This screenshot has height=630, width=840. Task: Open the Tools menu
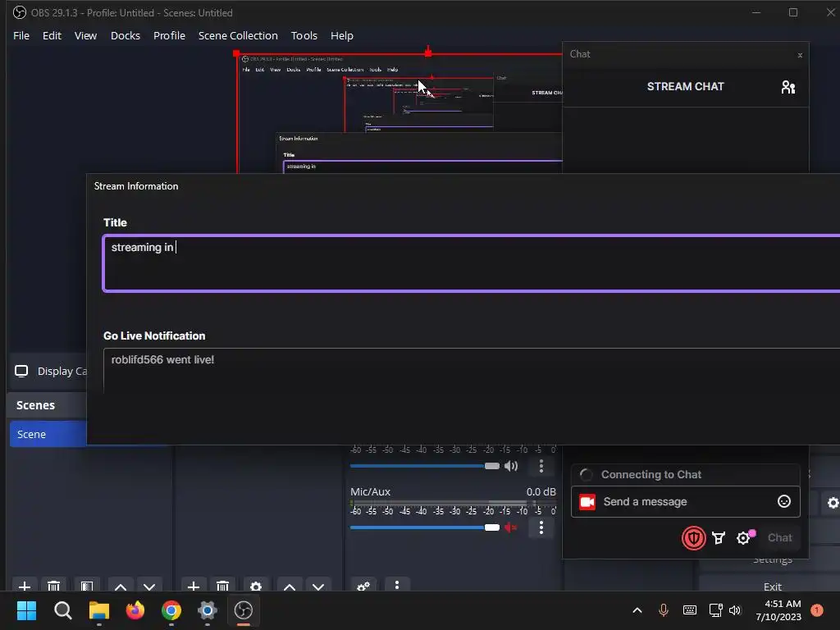304,35
